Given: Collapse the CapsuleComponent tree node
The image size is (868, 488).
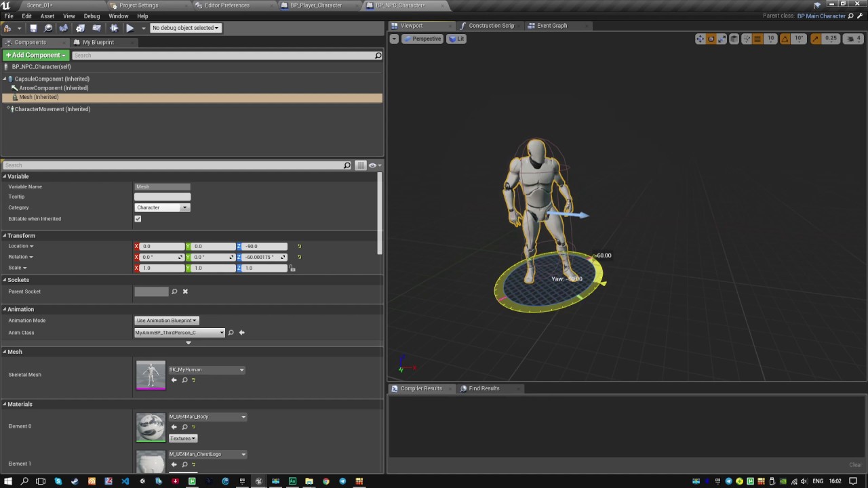Looking at the screenshot, I should coord(4,79).
